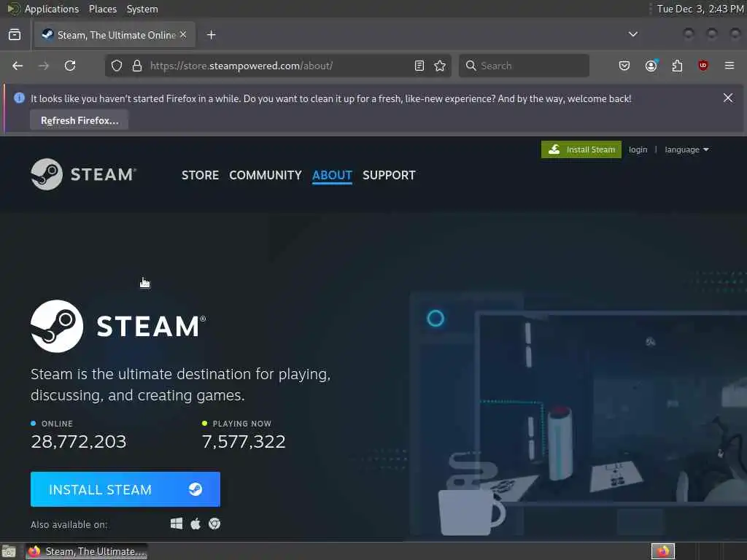Bookmark this page with the star icon
The height and width of the screenshot is (560, 747).
440,66
